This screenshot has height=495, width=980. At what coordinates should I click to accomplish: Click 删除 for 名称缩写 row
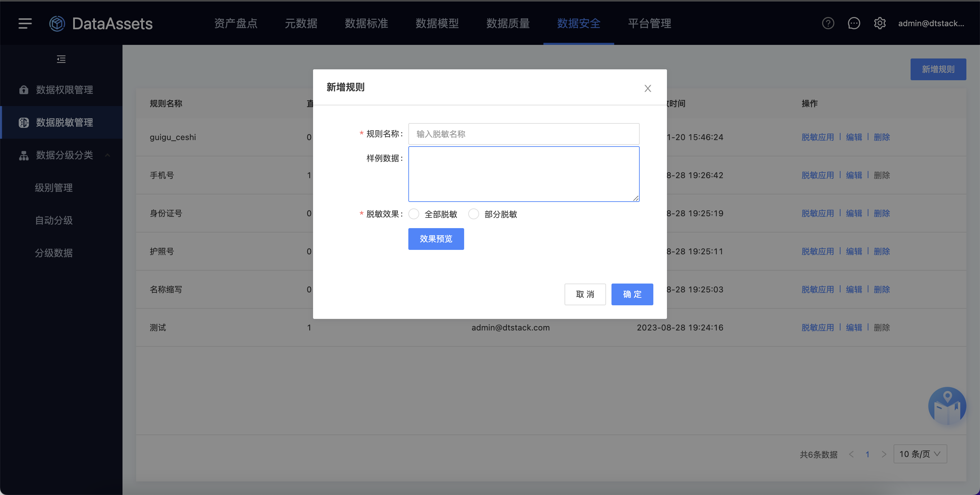coord(882,289)
